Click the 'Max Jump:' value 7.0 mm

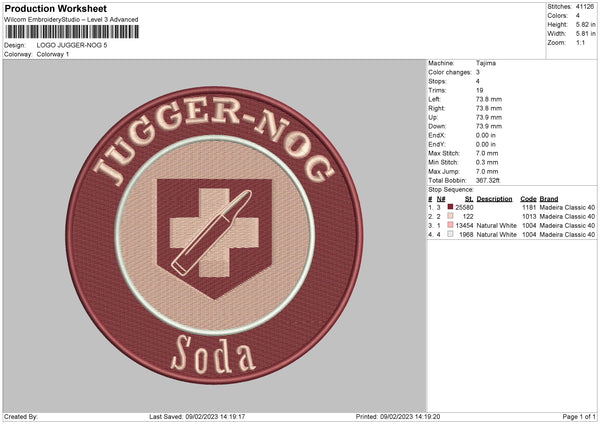pos(487,171)
